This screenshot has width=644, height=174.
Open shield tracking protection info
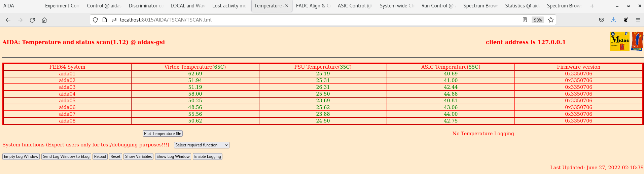click(95, 20)
